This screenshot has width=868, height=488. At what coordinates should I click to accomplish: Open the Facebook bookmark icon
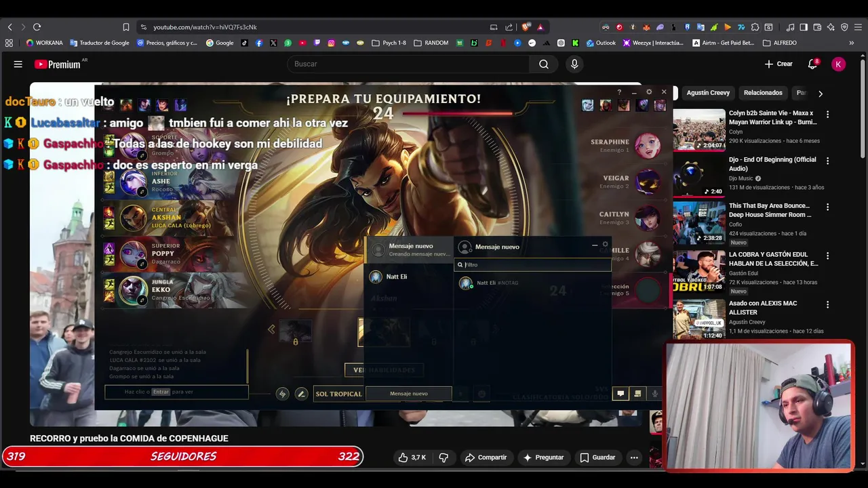(259, 43)
